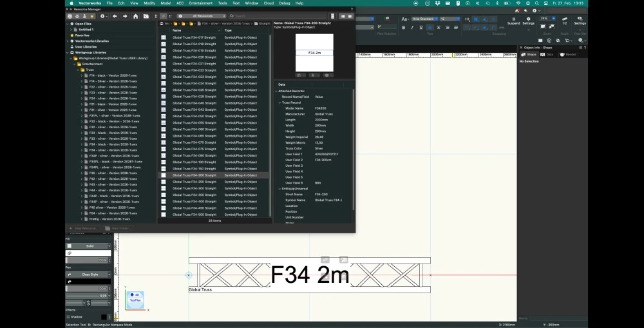The height and width of the screenshot is (328, 644).
Task: Open the Entertainment menu
Action: pyautogui.click(x=200, y=3)
